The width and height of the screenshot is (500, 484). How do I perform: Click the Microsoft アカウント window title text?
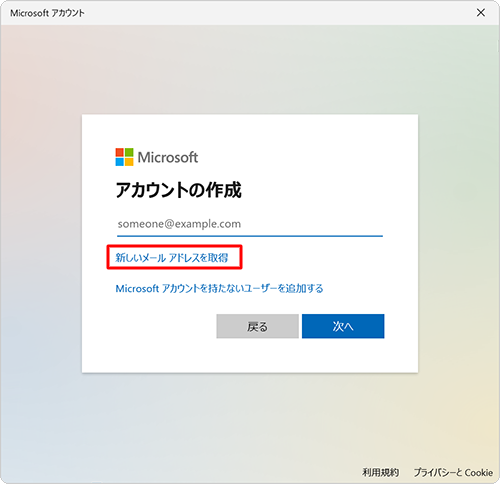point(47,13)
